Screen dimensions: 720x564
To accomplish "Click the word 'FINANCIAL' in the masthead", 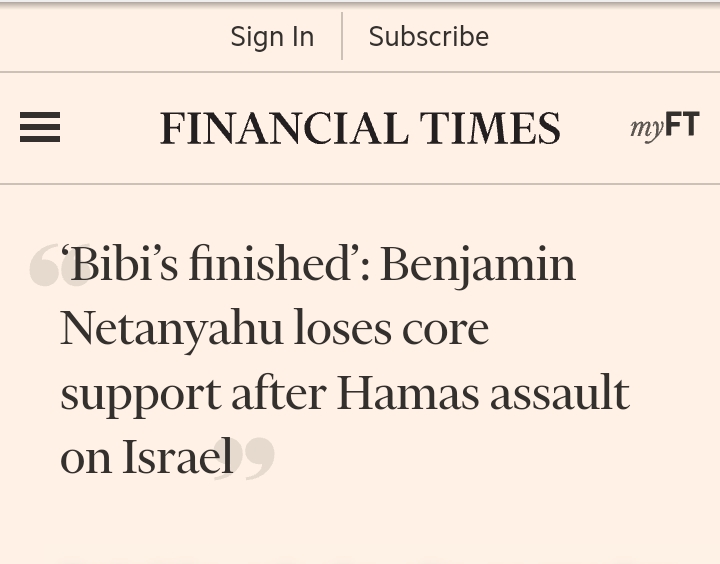I will 284,128.
